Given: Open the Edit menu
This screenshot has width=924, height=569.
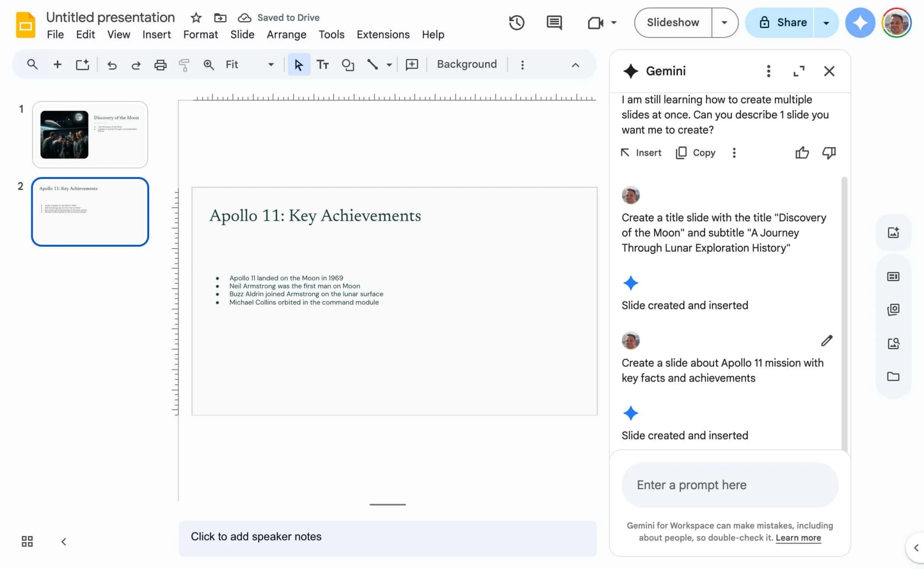Looking at the screenshot, I should coord(85,35).
